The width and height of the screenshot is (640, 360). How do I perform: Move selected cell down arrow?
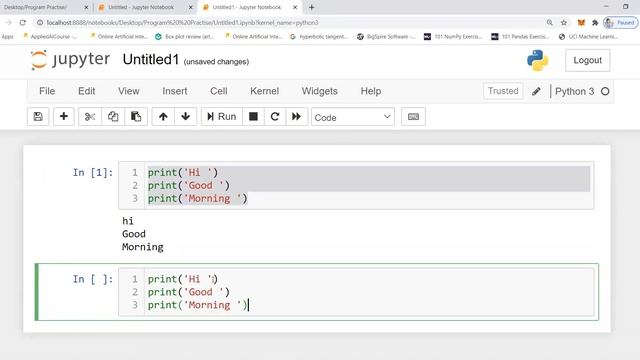pos(186,117)
